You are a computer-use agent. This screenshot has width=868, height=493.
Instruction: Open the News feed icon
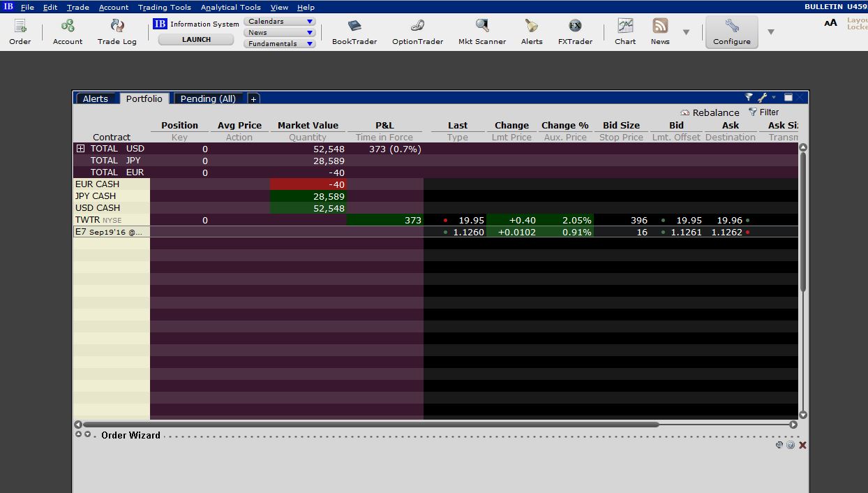(660, 27)
